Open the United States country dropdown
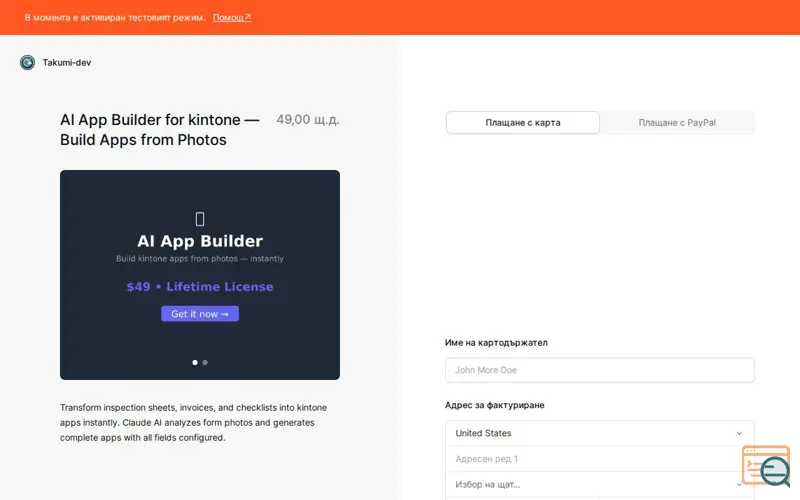 click(599, 433)
